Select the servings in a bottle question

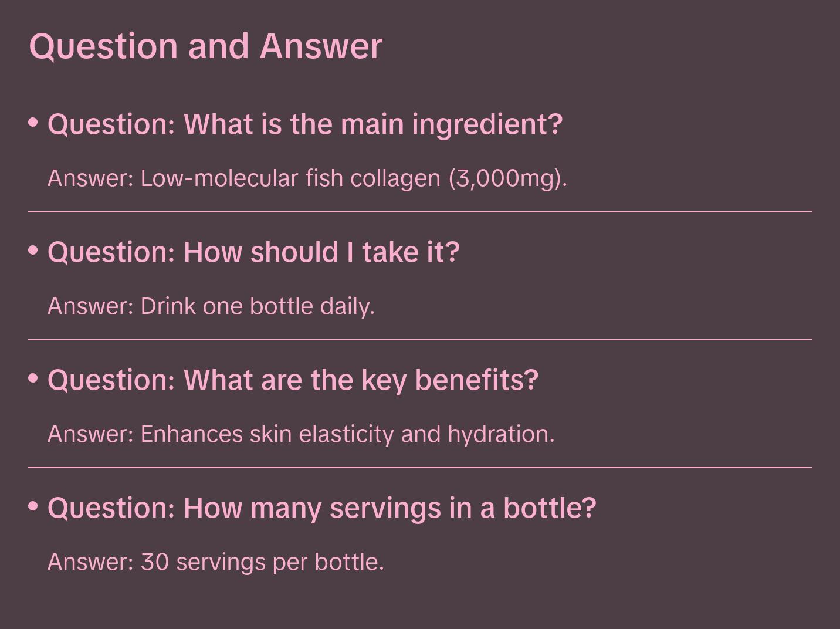coord(321,508)
